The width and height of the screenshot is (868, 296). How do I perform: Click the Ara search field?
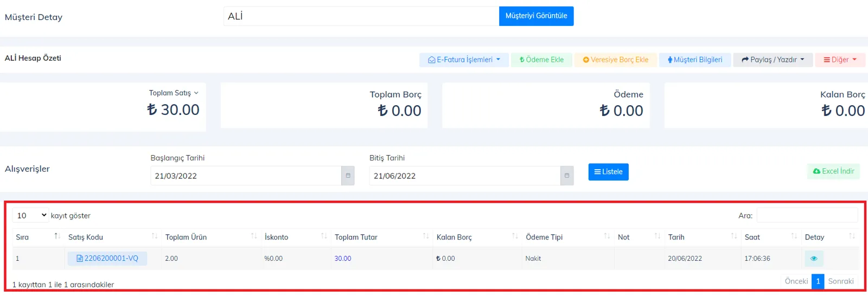(x=807, y=215)
